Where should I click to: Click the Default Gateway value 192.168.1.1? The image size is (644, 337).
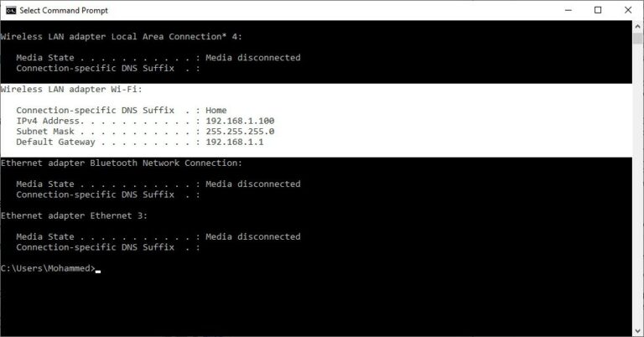[x=235, y=142]
